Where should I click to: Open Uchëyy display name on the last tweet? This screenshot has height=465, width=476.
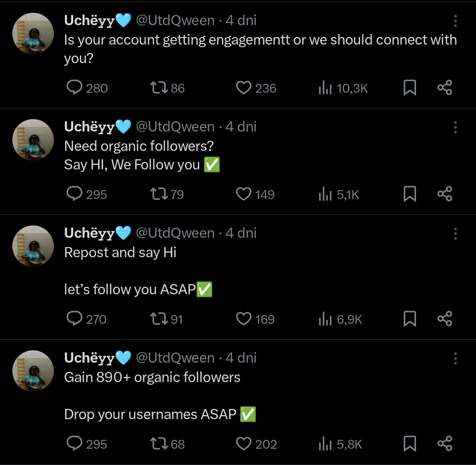pos(89,358)
